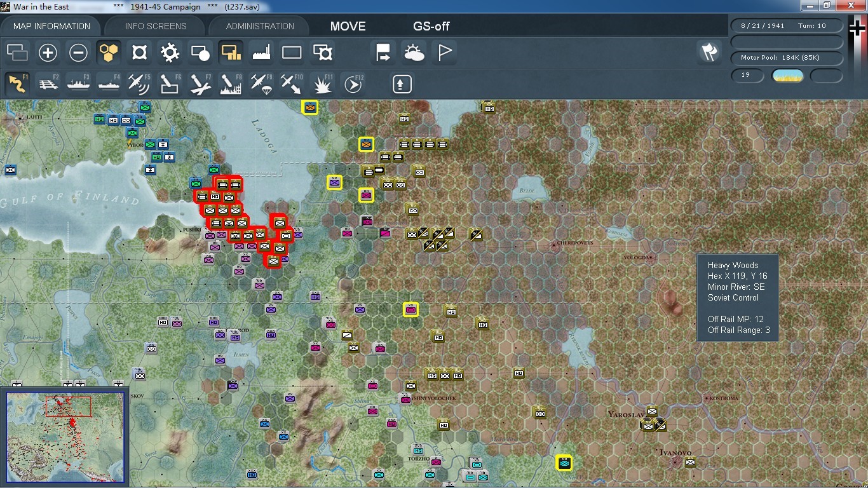Open the MAP INFORMATION tab
The height and width of the screenshot is (488, 868).
click(51, 26)
